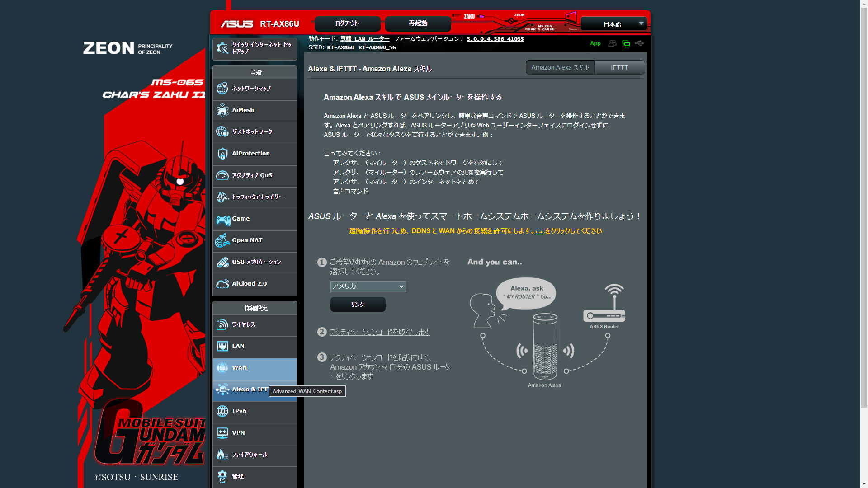Open the Firewall flame icon item

(x=222, y=455)
